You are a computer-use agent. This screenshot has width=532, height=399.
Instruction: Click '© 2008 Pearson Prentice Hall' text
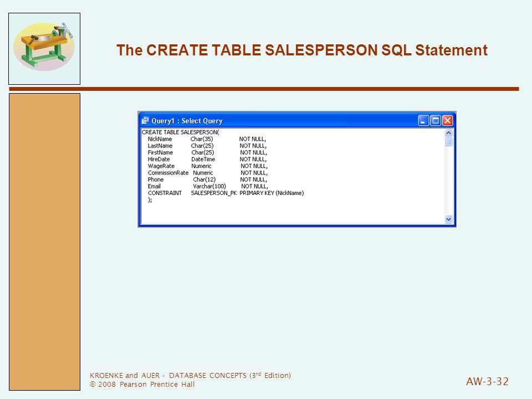142,384
